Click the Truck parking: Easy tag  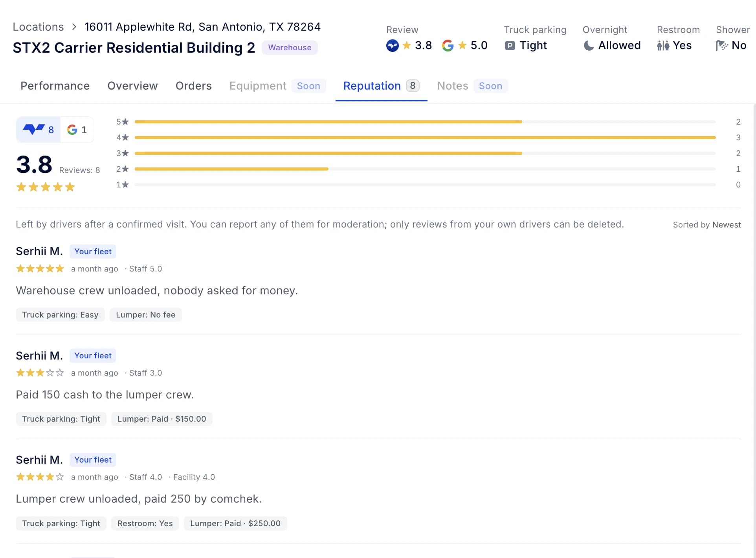tap(60, 315)
